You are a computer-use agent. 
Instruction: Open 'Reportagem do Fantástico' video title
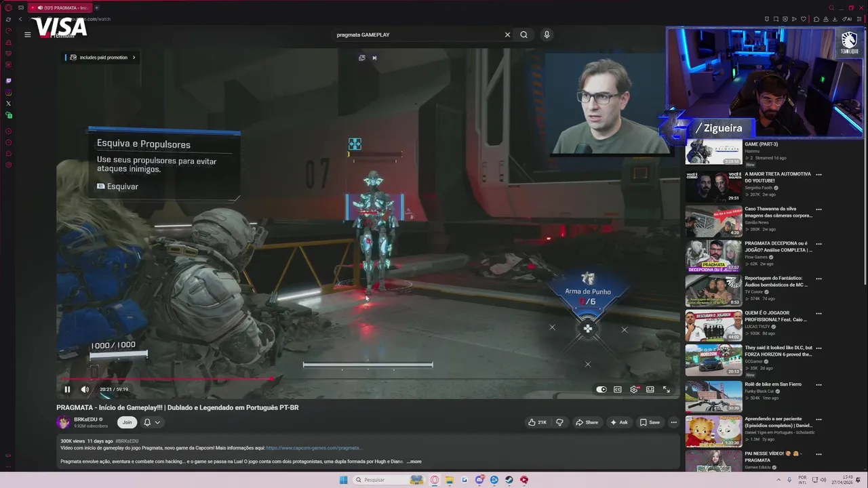tap(777, 281)
